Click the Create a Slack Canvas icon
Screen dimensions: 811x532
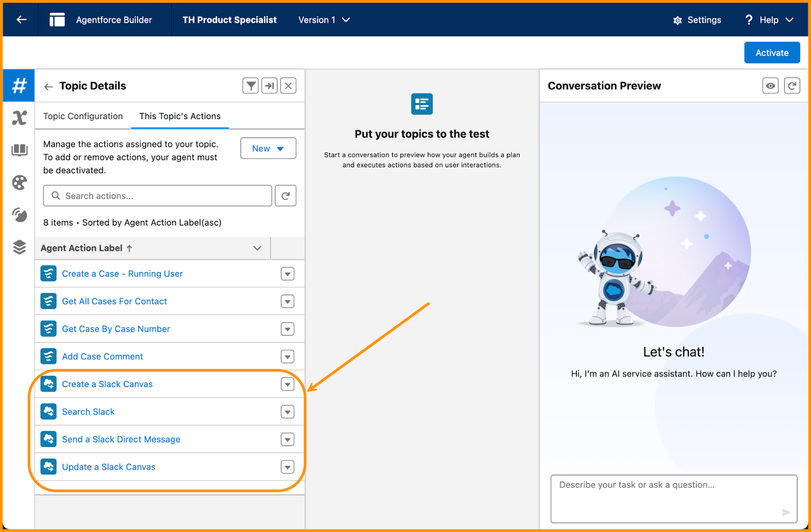[49, 384]
